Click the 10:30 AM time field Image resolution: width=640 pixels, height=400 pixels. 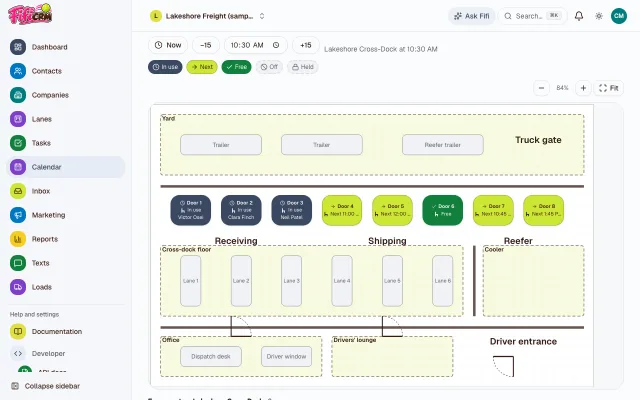point(256,45)
